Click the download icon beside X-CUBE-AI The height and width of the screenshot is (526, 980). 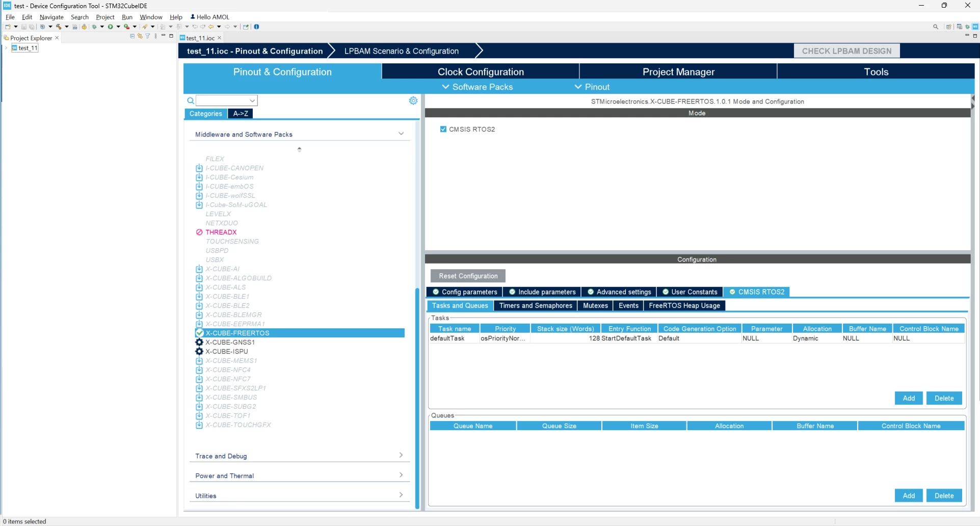(199, 269)
